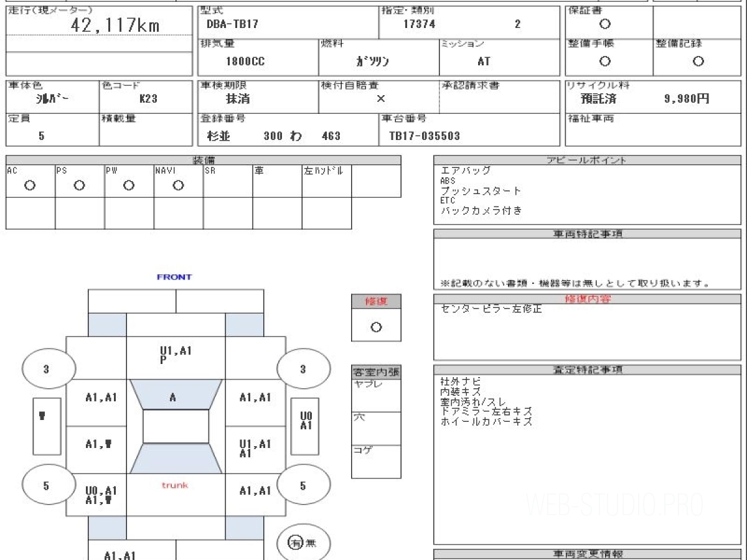The width and height of the screenshot is (747, 560).
Task: Select the ※記載のない書類 disclaimer note
Action: click(575, 283)
